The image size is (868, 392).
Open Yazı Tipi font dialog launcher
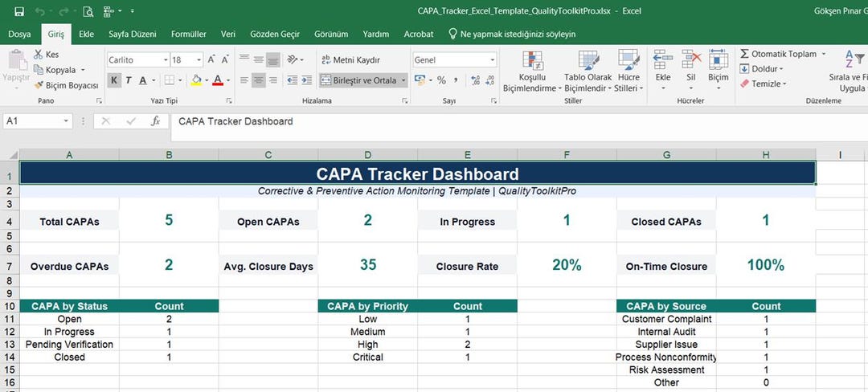point(229,100)
